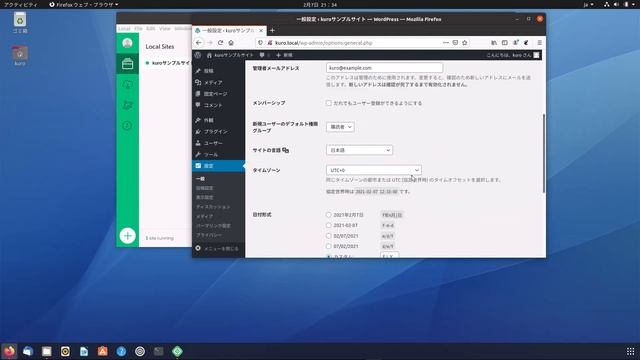Select the 2021-02-07 date format radio
Screen dimensions: 640x360
point(329,225)
